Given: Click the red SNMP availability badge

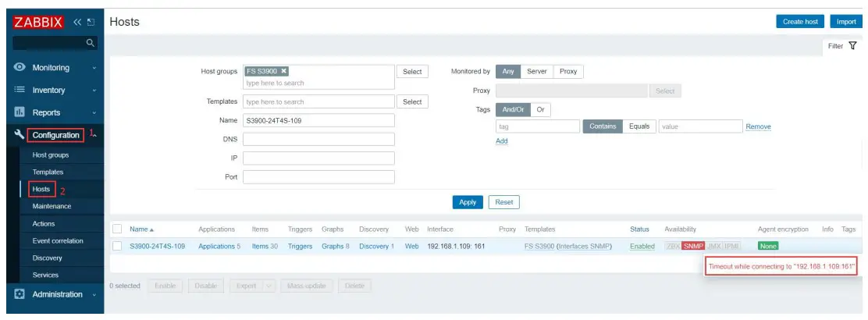Looking at the screenshot, I should 693,247.
